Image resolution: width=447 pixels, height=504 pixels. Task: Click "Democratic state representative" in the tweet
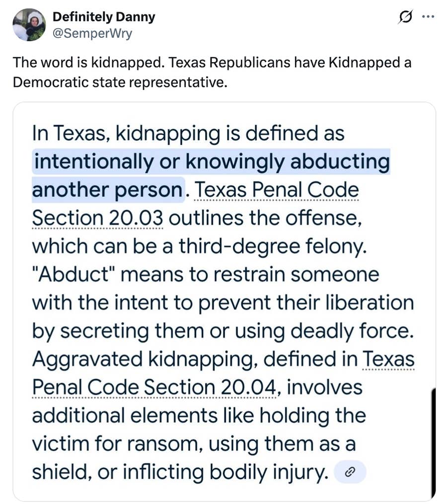pos(119,82)
